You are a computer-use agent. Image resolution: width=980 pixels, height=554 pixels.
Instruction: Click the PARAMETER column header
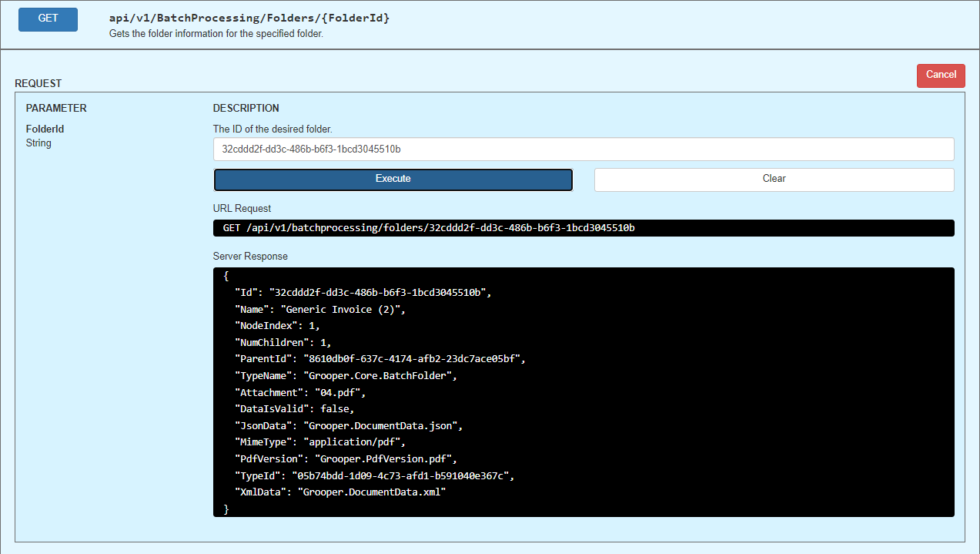pos(56,108)
